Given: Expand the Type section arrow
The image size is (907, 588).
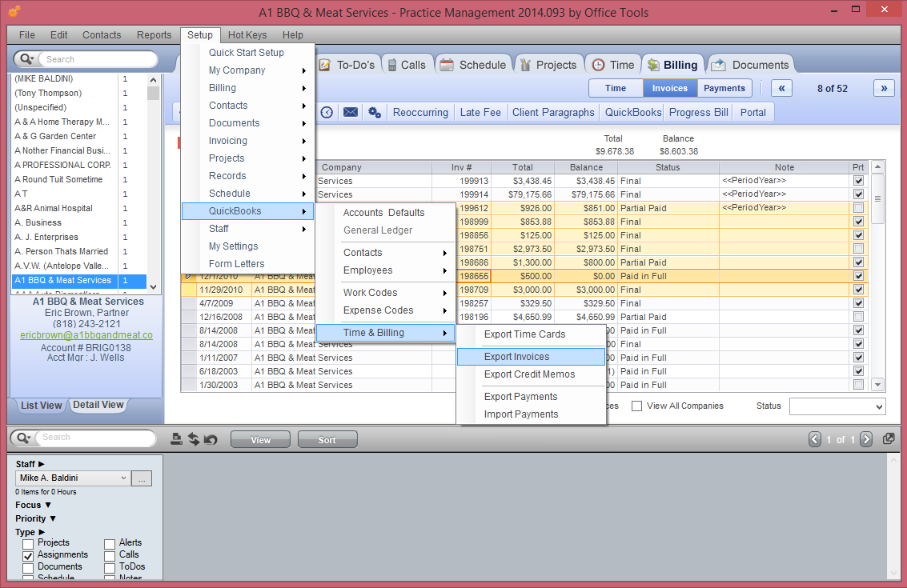Looking at the screenshot, I should tap(42, 532).
